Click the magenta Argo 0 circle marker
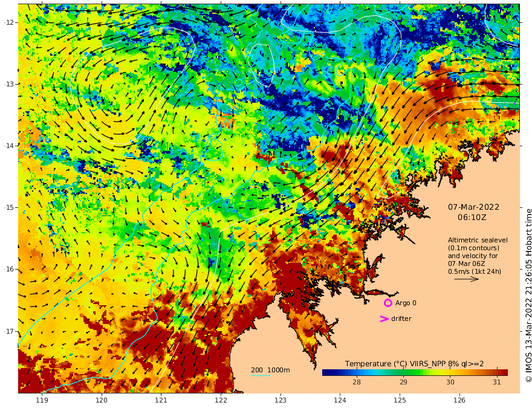The height and width of the screenshot is (411, 532). click(x=388, y=303)
